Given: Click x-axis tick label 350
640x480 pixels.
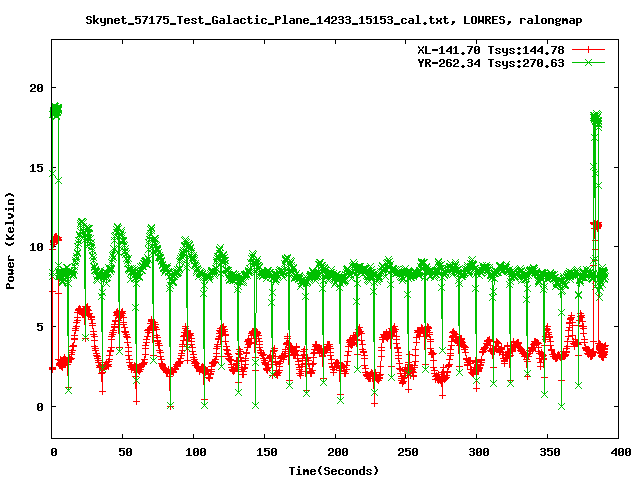Looking at the screenshot, I should pos(550,452).
